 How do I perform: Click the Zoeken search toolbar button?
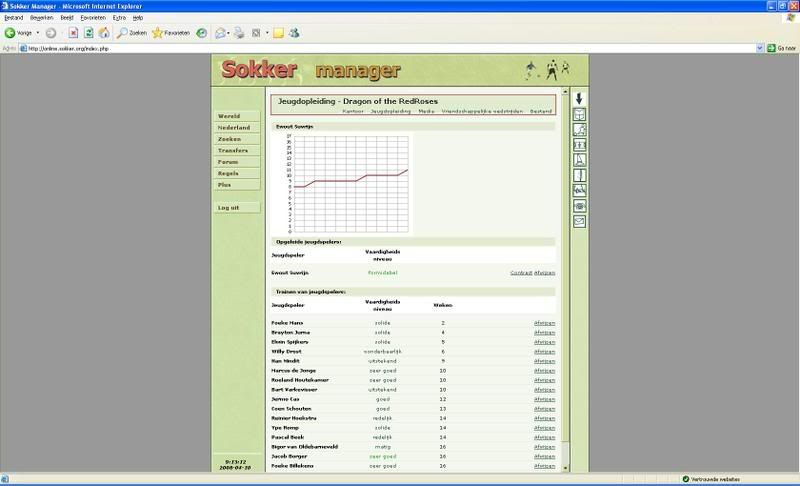132,33
